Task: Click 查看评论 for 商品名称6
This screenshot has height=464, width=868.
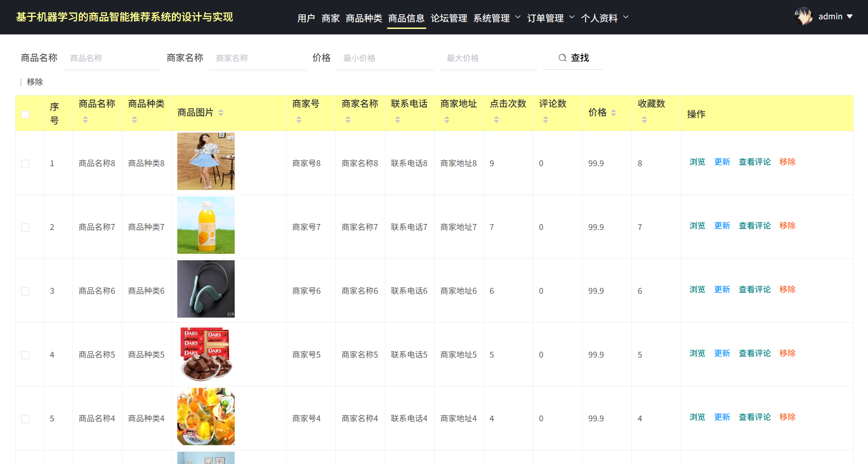Action: click(755, 290)
